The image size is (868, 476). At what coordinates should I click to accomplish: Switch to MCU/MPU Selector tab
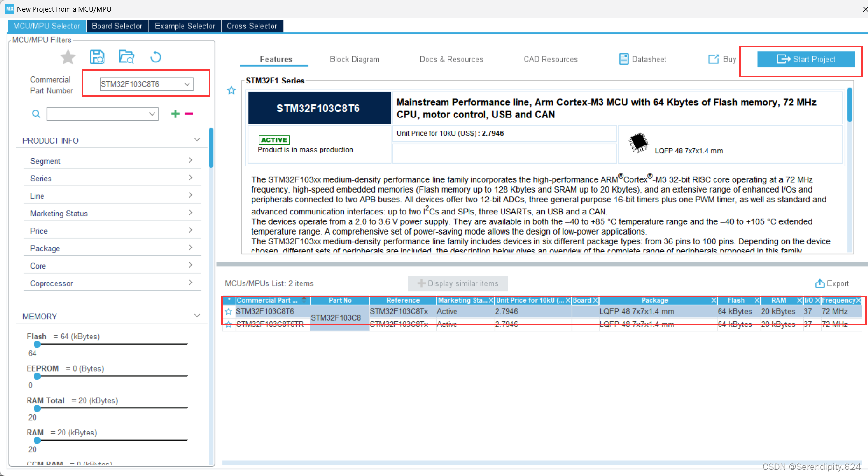[47, 26]
